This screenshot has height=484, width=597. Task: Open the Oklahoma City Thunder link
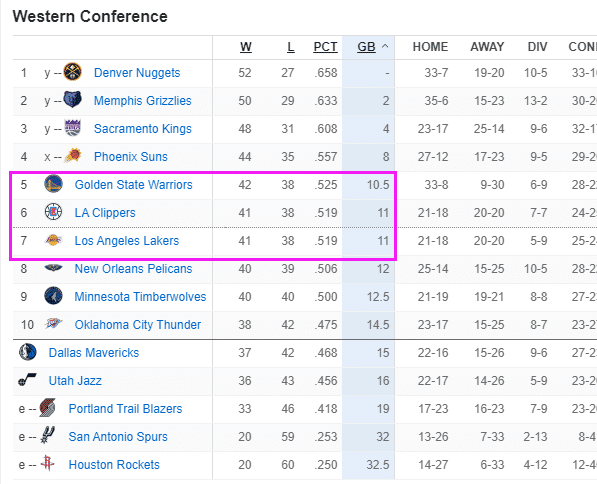pos(137,325)
